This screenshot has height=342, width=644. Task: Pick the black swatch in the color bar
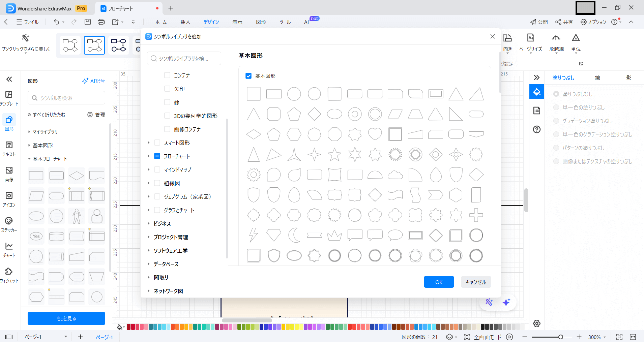click(x=482, y=327)
